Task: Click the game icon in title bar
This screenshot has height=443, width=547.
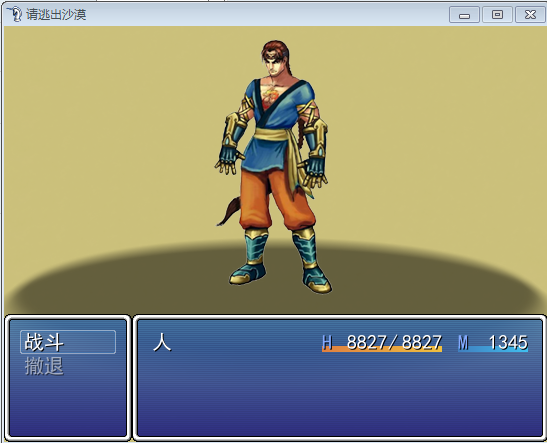Action: pyautogui.click(x=14, y=14)
